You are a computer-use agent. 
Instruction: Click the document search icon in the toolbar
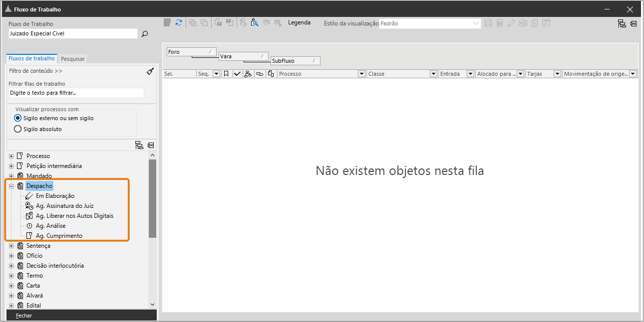(x=255, y=22)
